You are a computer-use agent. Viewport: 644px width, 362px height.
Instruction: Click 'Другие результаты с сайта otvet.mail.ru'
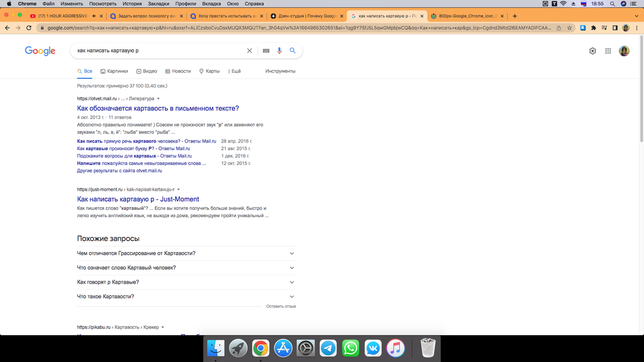tap(120, 171)
